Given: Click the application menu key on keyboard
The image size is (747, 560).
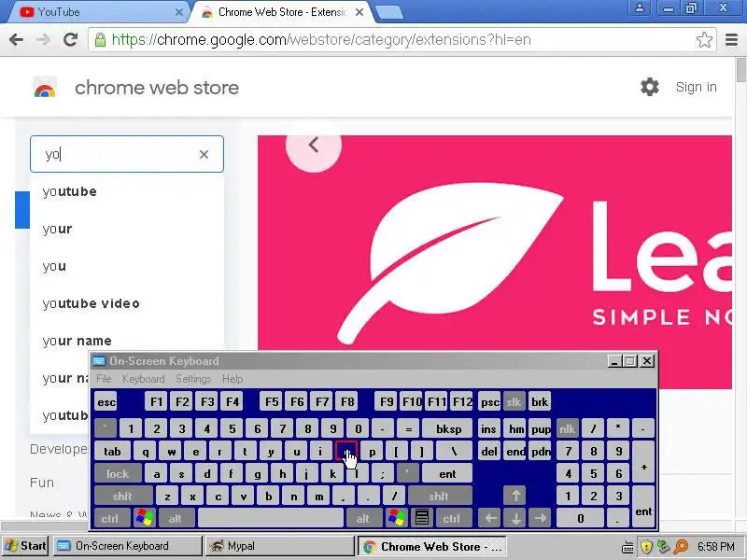Looking at the screenshot, I should (422, 518).
